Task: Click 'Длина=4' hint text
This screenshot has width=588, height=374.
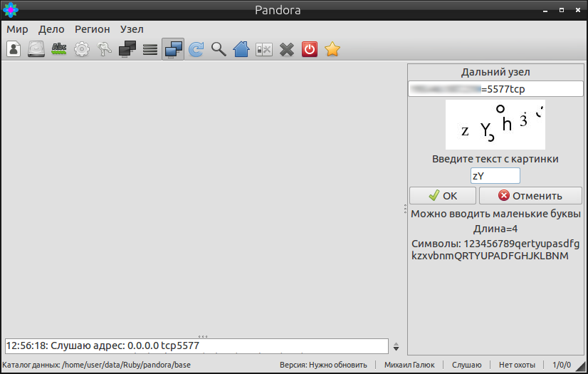Action: 495,229
